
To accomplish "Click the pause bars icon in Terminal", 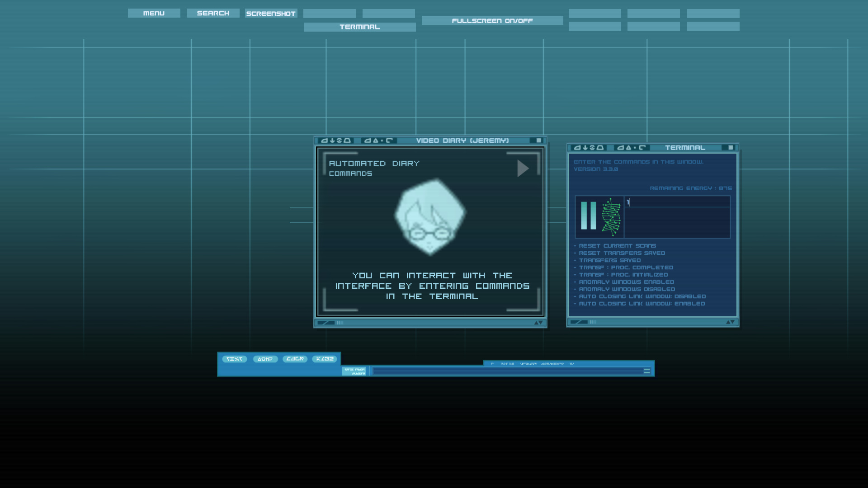I will click(x=588, y=216).
